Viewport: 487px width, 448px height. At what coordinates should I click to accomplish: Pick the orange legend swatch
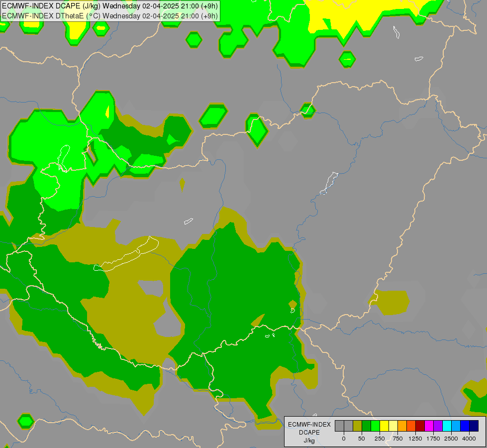click(x=402, y=426)
